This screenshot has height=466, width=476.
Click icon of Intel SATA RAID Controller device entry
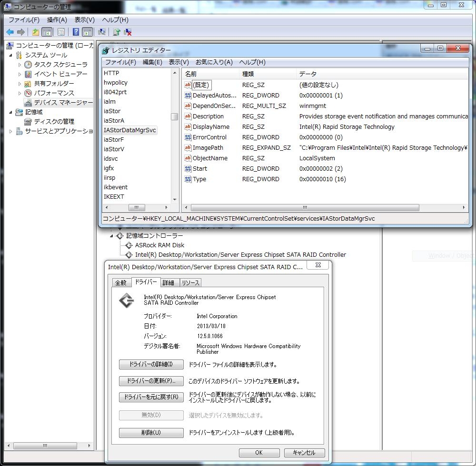click(x=129, y=255)
